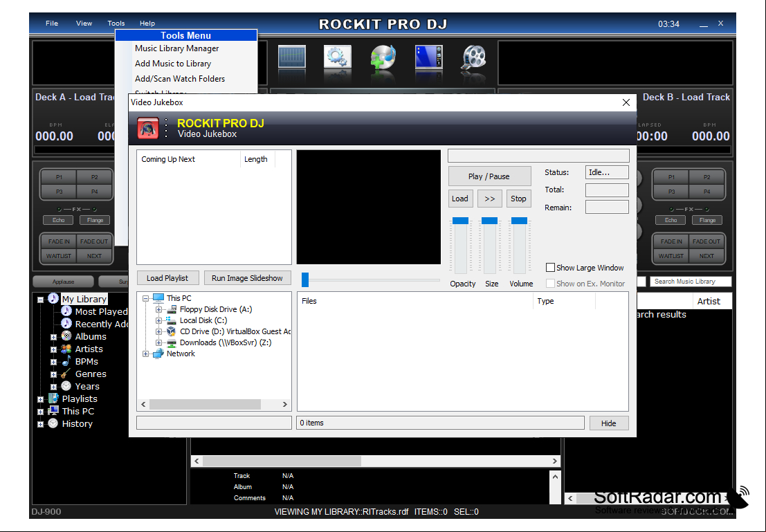Click the Floppy Disk Drive (A:) icon

pos(172,309)
